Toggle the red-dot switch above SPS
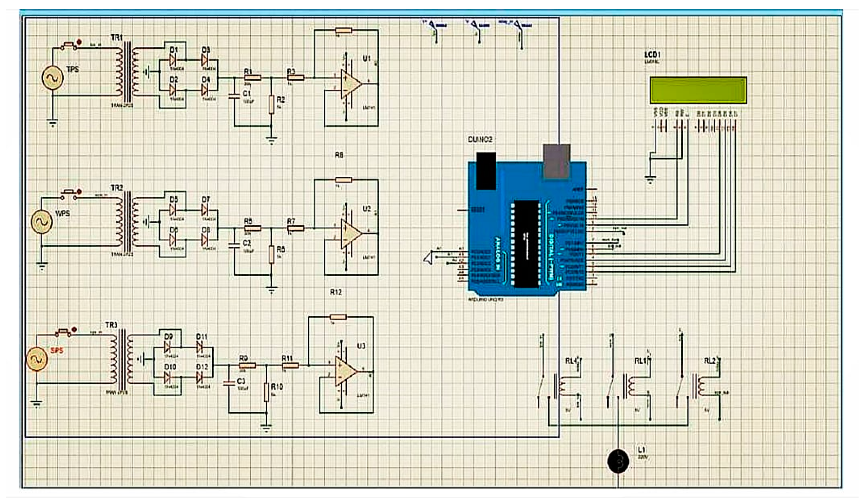This screenshot has height=504, width=859. click(x=64, y=332)
